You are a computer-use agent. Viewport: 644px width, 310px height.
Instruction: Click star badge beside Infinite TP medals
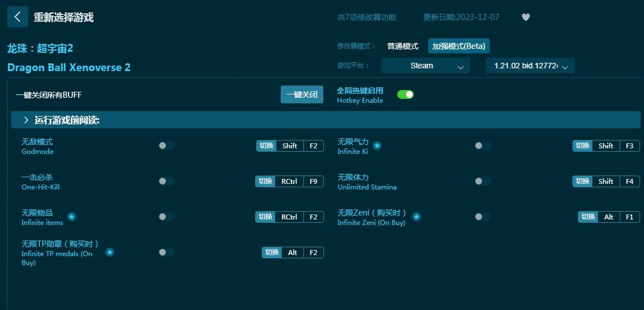pyautogui.click(x=110, y=252)
